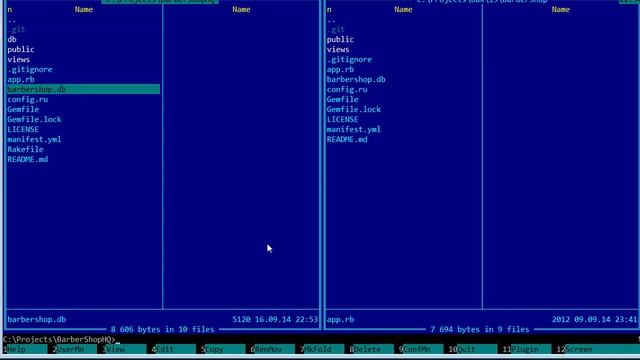The width and height of the screenshot is (640, 360).
Task: Select Gemfile in the right panel
Action: (x=342, y=100)
